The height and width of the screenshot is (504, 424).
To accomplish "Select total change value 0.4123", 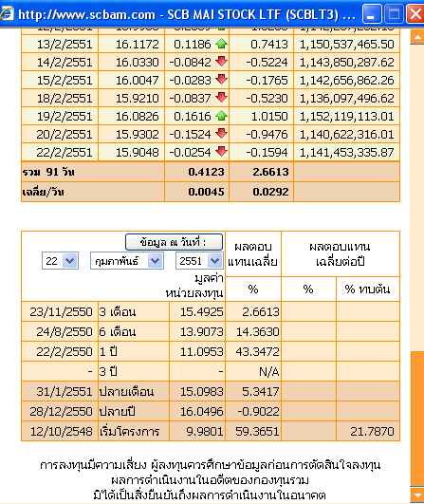I will [x=206, y=172].
